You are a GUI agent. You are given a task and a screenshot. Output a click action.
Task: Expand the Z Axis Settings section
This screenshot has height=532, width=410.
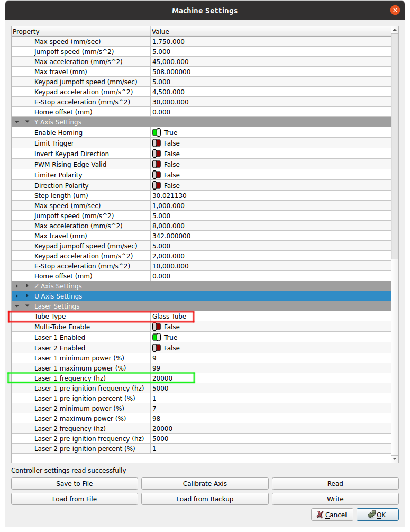tap(28, 286)
